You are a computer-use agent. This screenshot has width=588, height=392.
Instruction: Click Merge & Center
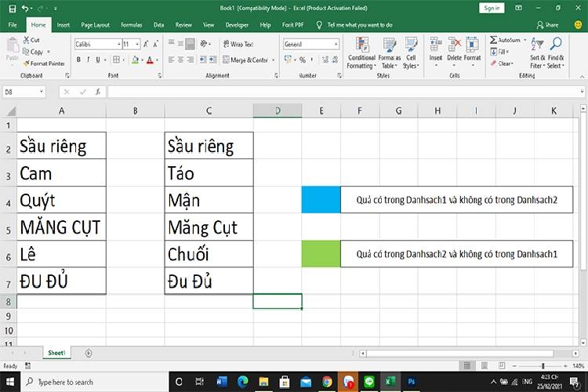click(x=245, y=60)
